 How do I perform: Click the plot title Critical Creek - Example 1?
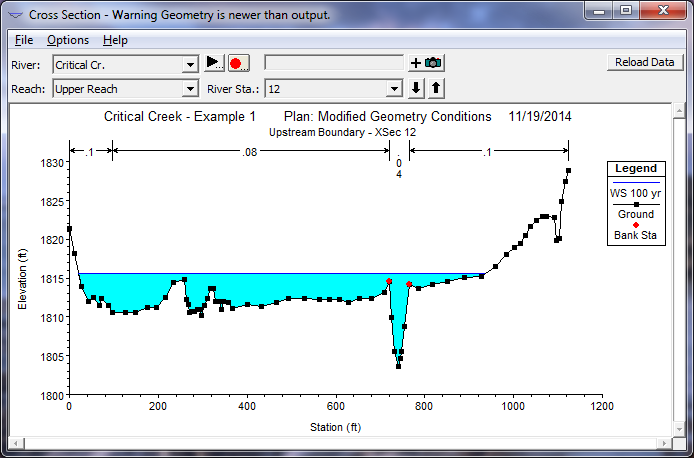click(180, 117)
